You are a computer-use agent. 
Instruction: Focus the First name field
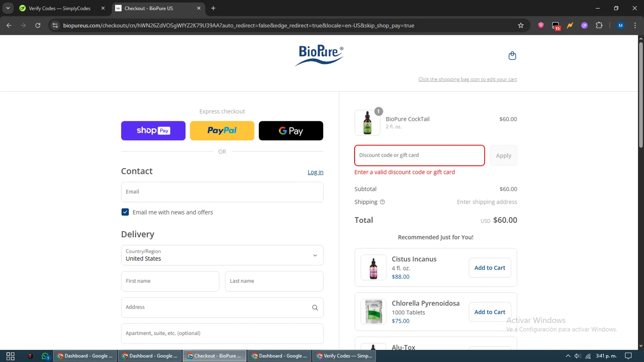pos(170,281)
